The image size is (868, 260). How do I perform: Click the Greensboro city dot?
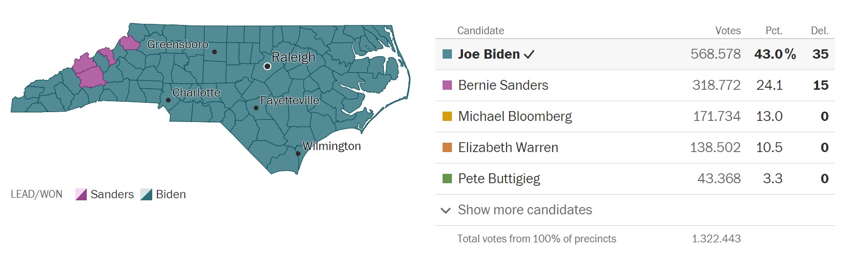click(x=215, y=52)
